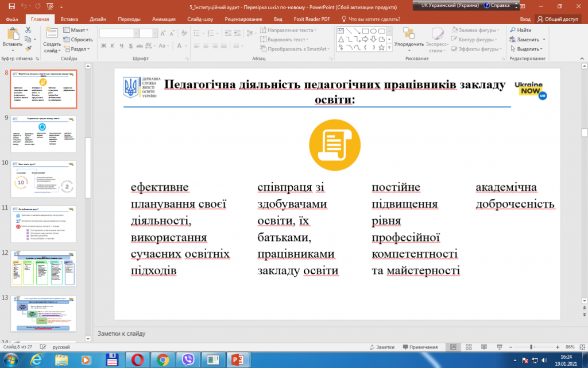
Task: Open Viber from taskbar
Action: pos(188,360)
